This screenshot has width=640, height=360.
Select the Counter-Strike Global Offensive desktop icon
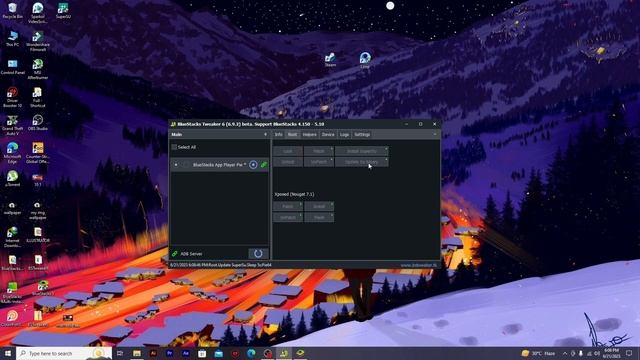click(38, 153)
